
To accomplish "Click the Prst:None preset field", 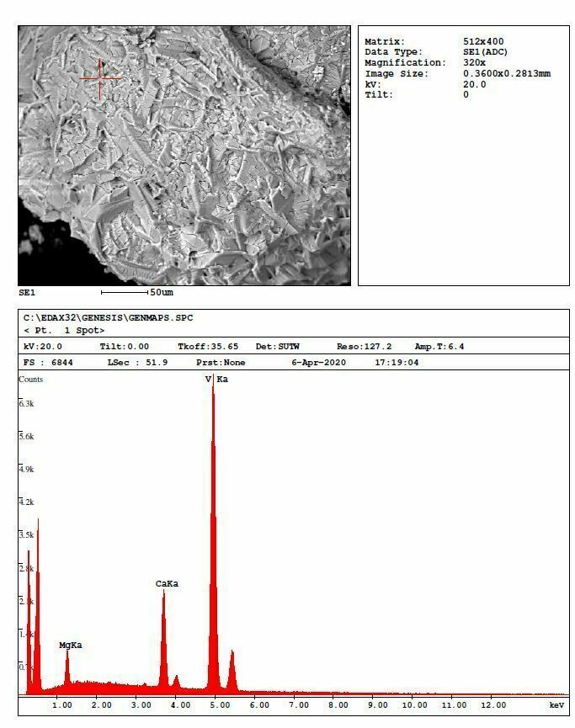I will point(221,363).
